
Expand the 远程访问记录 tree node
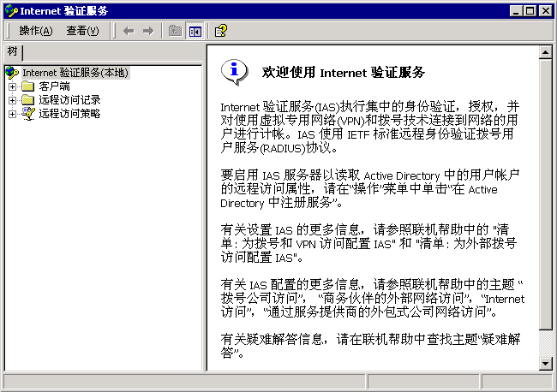point(13,100)
